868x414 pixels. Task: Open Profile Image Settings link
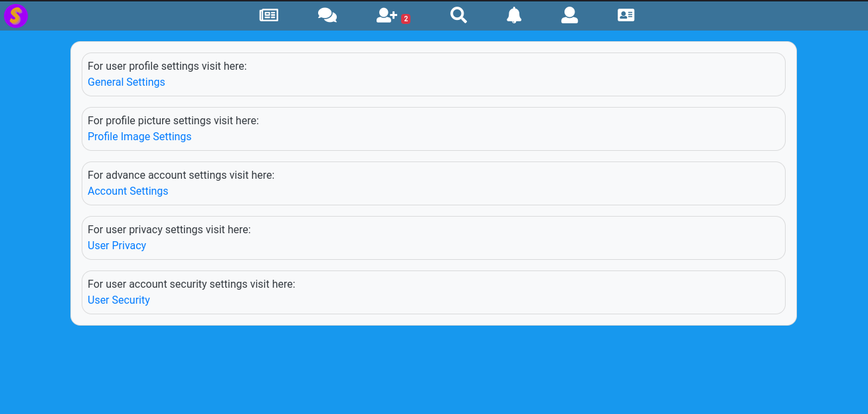point(139,137)
